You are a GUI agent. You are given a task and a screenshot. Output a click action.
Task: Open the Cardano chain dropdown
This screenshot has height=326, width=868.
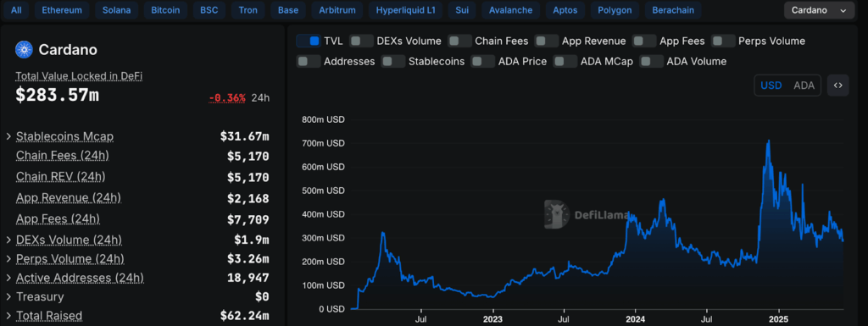pyautogui.click(x=819, y=10)
